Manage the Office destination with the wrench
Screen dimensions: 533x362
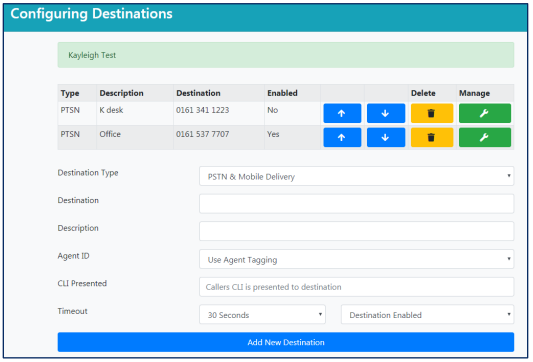click(x=485, y=137)
